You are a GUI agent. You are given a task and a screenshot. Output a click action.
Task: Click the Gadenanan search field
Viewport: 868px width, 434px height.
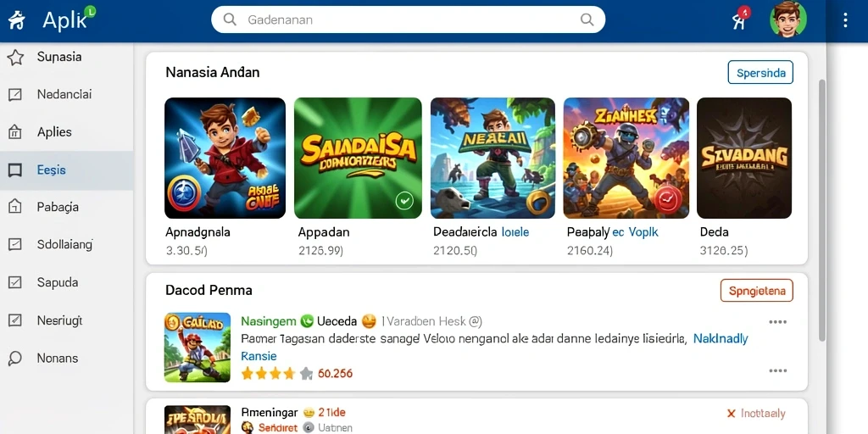pyautogui.click(x=408, y=20)
